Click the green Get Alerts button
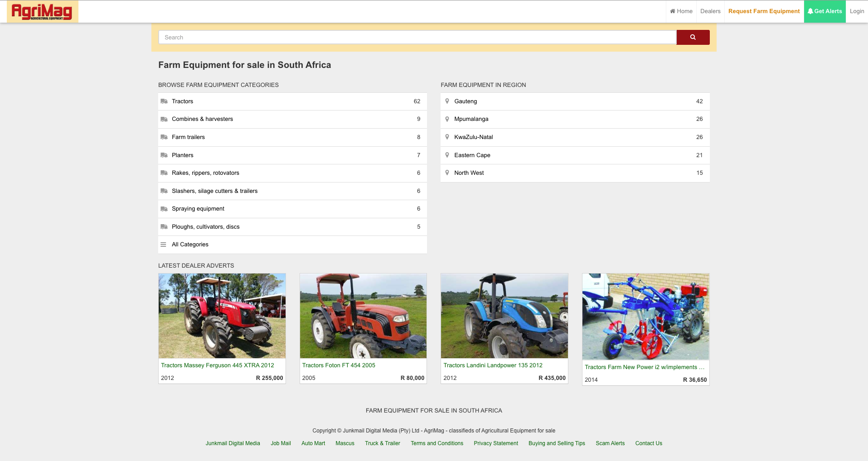The height and width of the screenshot is (461, 868). 825,11
